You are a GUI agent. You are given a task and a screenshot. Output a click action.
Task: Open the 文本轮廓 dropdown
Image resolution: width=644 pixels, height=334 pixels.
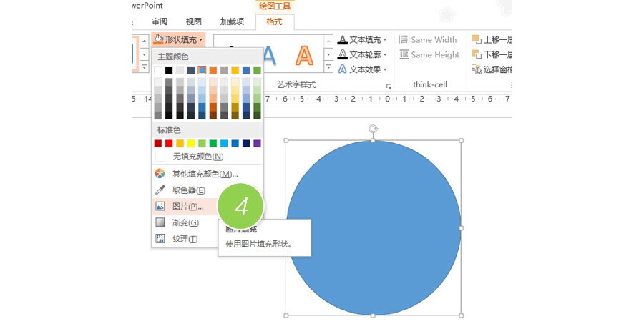click(x=363, y=54)
